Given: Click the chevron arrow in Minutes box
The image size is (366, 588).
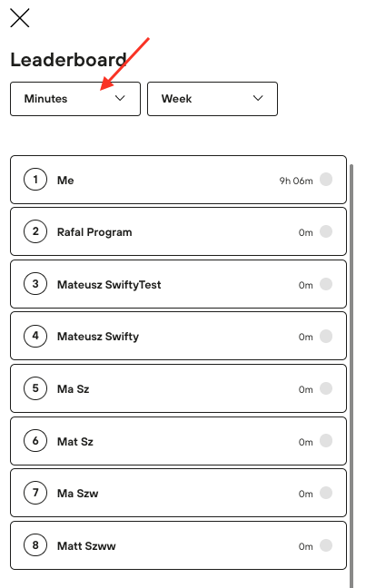Looking at the screenshot, I should pyautogui.click(x=120, y=98).
